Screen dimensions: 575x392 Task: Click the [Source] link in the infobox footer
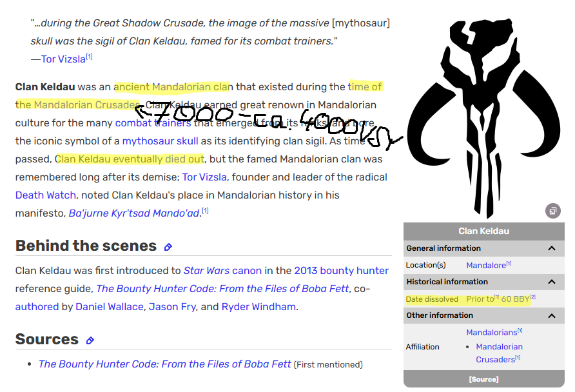[483, 379]
